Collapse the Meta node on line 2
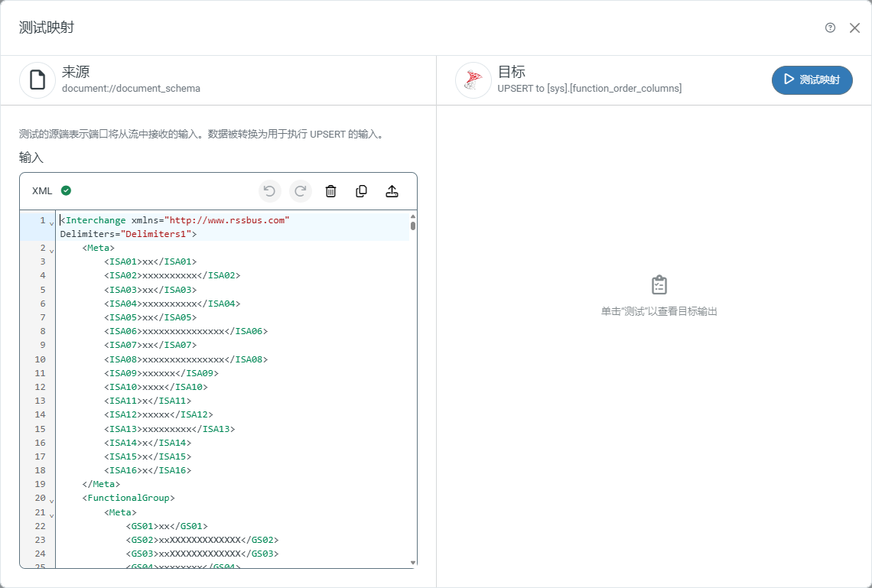The image size is (872, 588). click(52, 251)
